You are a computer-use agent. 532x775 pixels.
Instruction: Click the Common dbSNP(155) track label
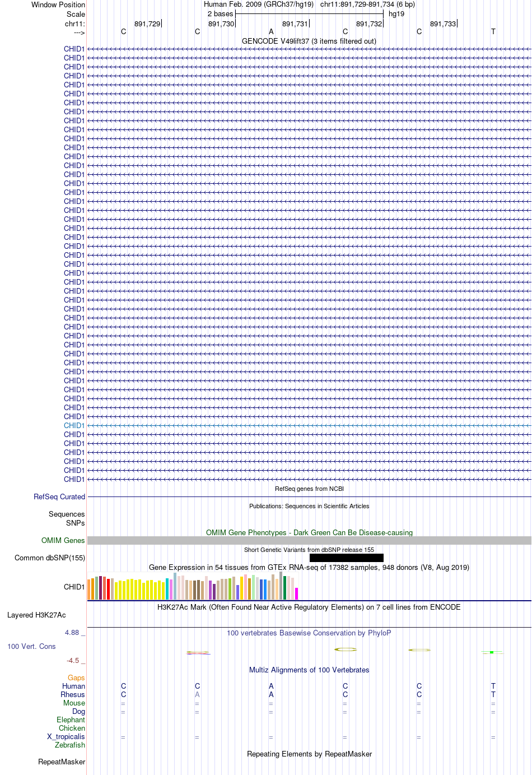[x=50, y=558]
